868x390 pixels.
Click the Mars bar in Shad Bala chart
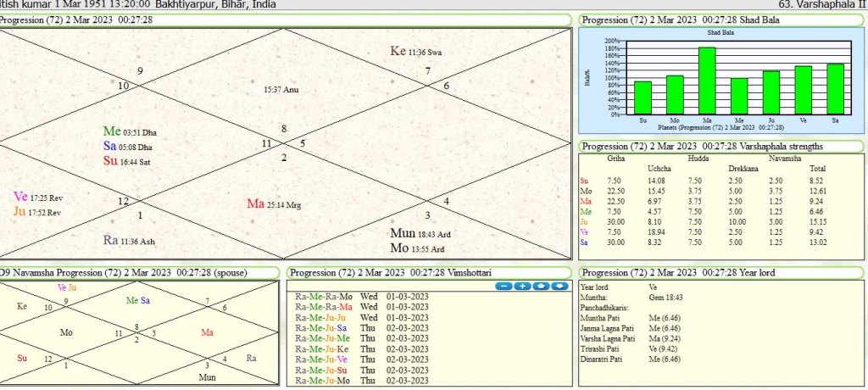pos(706,81)
